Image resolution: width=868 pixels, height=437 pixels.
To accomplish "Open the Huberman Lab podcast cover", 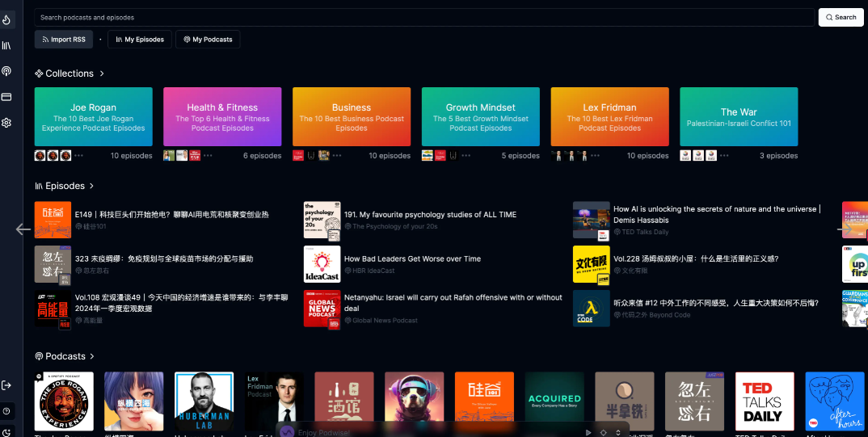I will pos(204,401).
